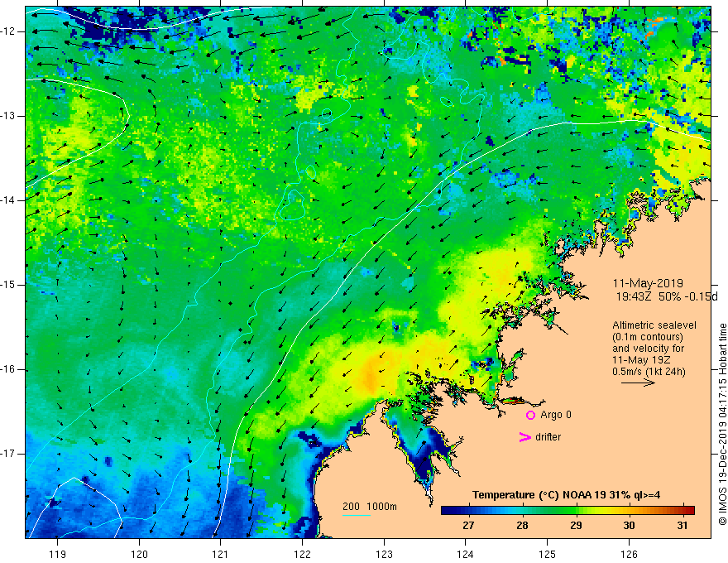Click the 'and velocity for' text
The height and width of the screenshot is (563, 728).
point(648,349)
